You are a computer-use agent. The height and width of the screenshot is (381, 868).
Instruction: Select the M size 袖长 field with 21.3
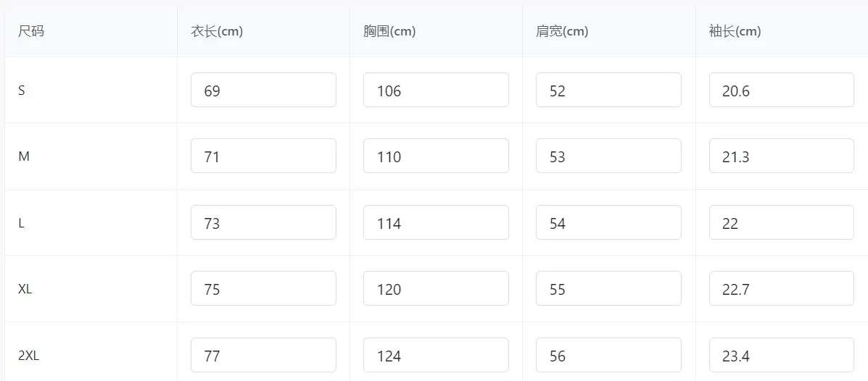pos(781,156)
